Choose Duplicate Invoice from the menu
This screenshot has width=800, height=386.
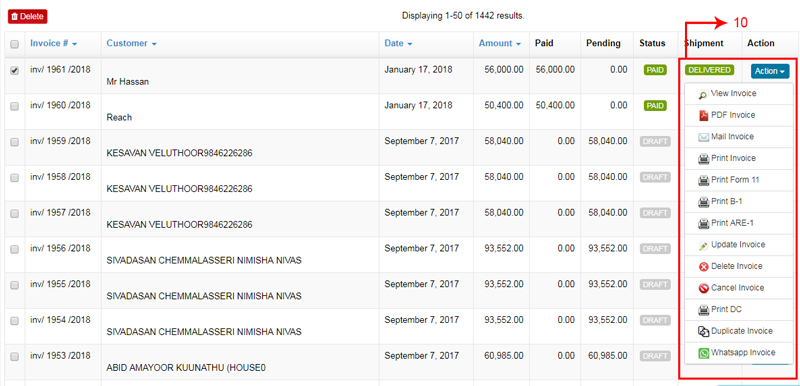(x=738, y=331)
